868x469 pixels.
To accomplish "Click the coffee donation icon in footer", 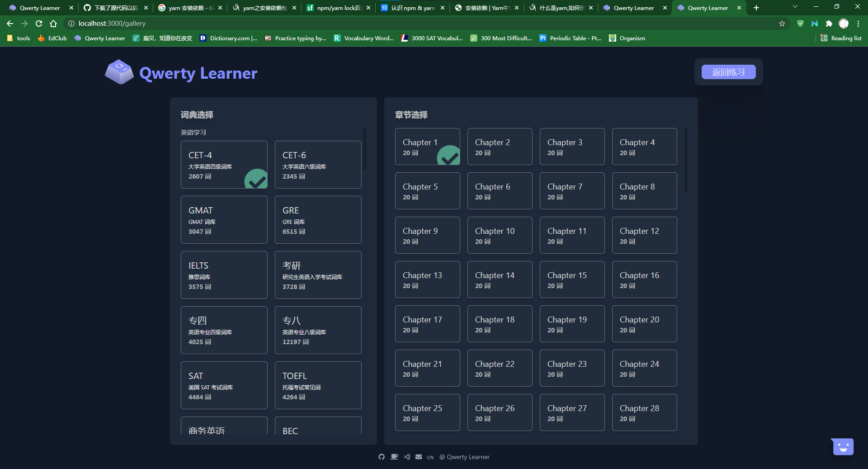I will coord(394,457).
